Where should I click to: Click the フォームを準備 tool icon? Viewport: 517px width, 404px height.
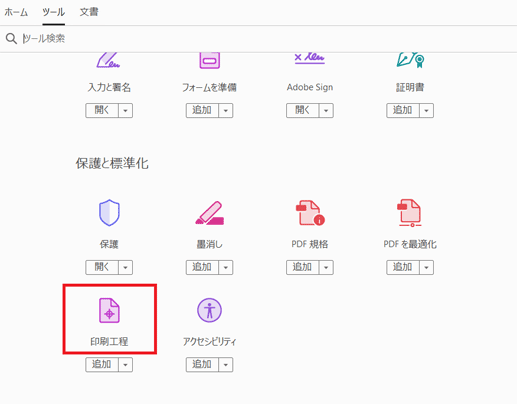point(209,60)
